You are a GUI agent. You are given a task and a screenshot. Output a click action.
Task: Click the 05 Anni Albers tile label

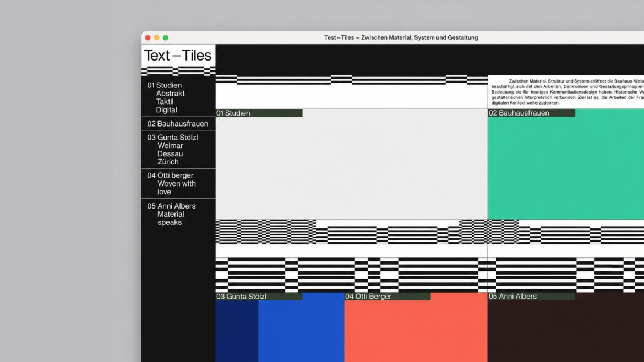[x=532, y=297]
